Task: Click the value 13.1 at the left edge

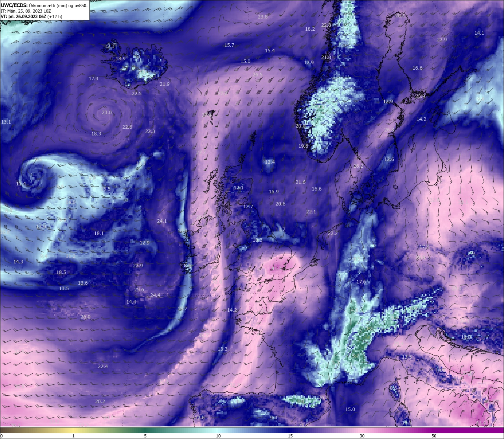Action: click(6, 122)
